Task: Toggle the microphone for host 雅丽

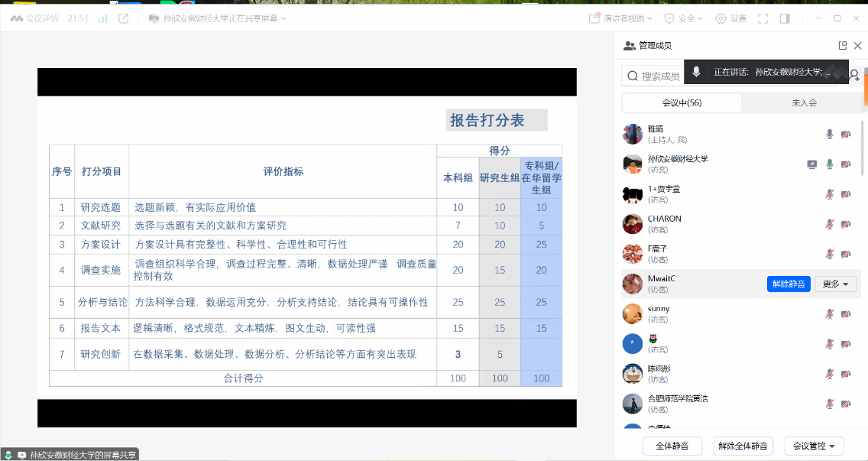Action: click(829, 135)
